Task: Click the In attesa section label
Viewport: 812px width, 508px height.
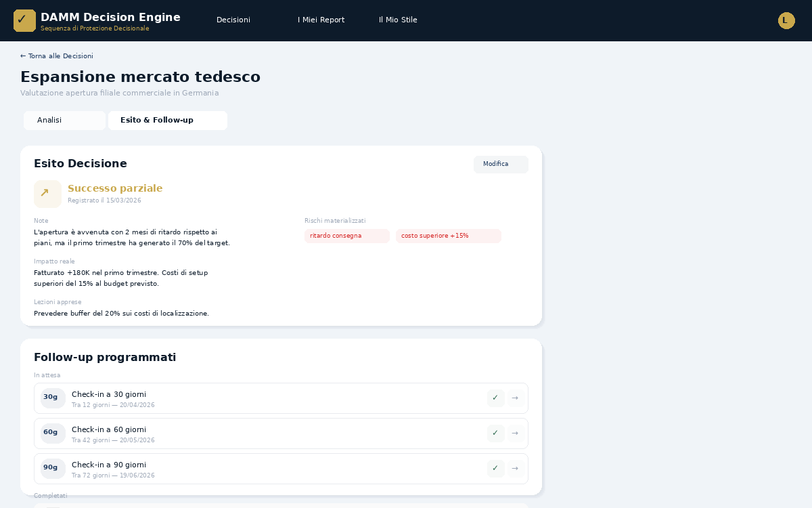Action: point(47,375)
